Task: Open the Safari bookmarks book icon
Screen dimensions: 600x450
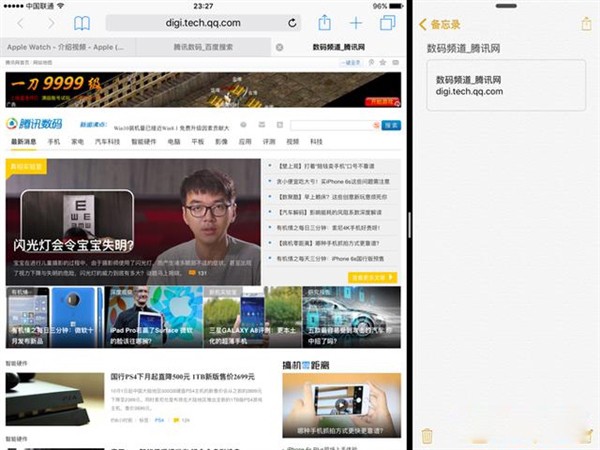Action: click(x=82, y=23)
